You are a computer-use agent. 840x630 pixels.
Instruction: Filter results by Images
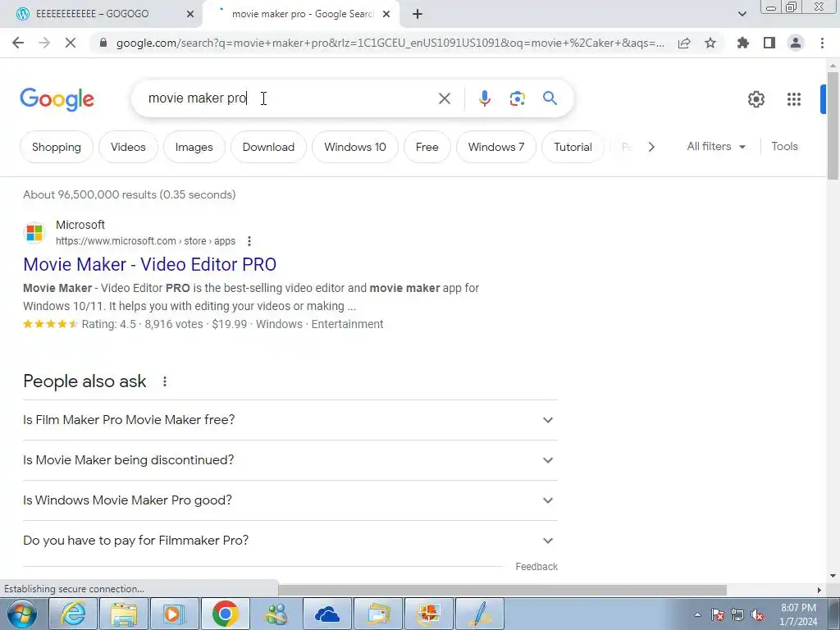194,147
